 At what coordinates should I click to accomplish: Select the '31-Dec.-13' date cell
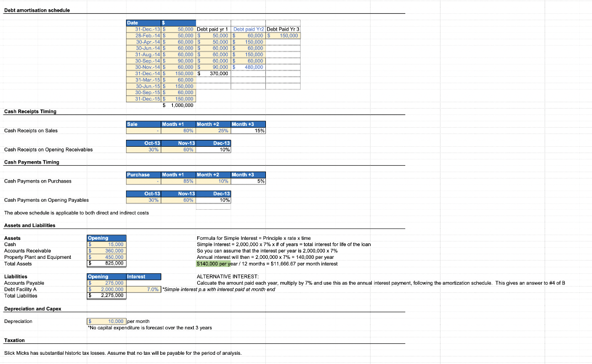point(143,29)
